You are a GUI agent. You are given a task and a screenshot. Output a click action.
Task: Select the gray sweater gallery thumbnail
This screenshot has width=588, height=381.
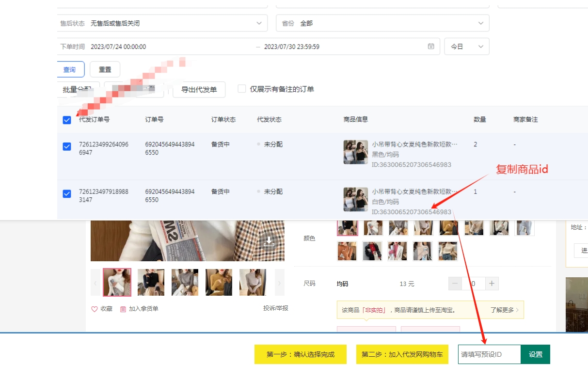click(185, 282)
